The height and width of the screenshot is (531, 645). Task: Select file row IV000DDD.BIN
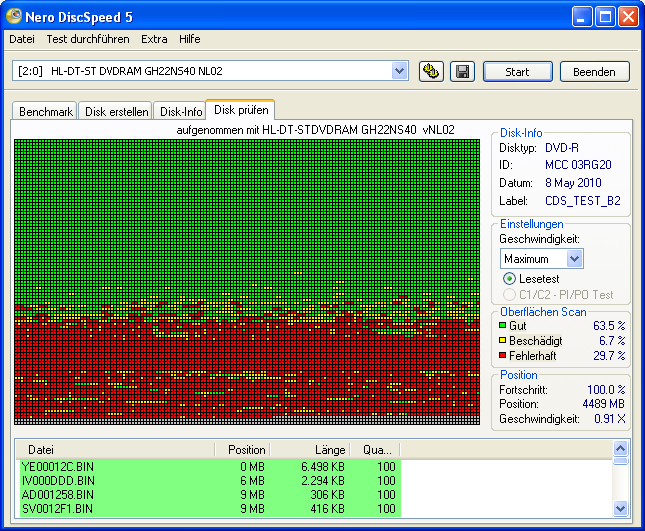click(210, 481)
